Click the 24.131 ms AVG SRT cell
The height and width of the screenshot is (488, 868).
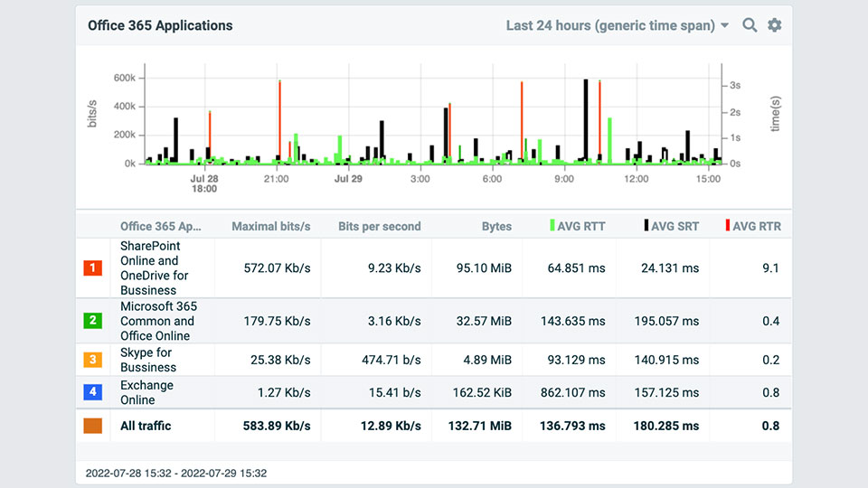pyautogui.click(x=670, y=267)
